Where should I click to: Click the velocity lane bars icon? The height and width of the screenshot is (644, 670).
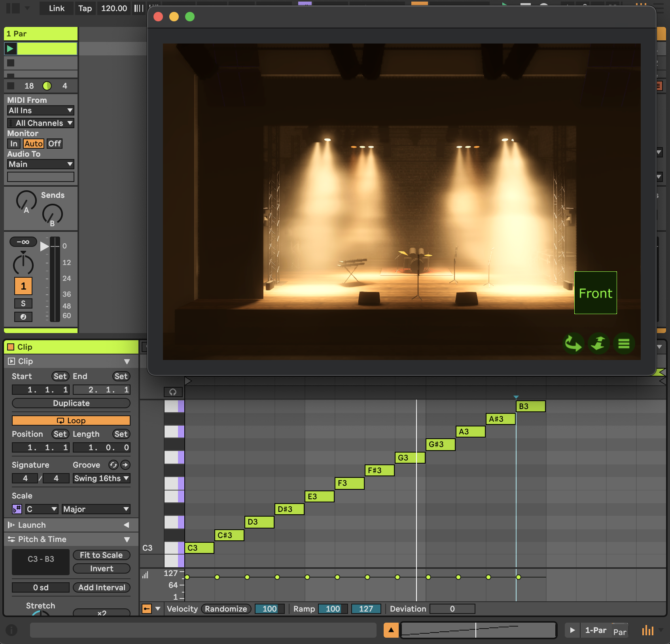[x=145, y=575]
